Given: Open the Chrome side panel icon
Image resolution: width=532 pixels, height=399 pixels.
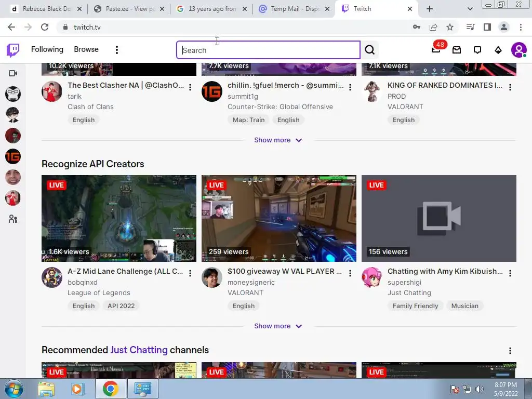Looking at the screenshot, I should [x=487, y=27].
